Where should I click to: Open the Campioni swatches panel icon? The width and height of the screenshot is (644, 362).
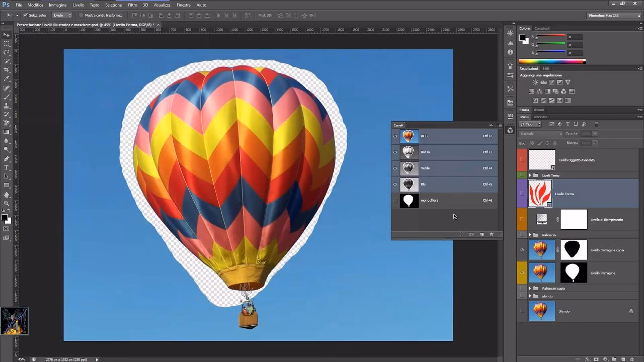tap(542, 28)
